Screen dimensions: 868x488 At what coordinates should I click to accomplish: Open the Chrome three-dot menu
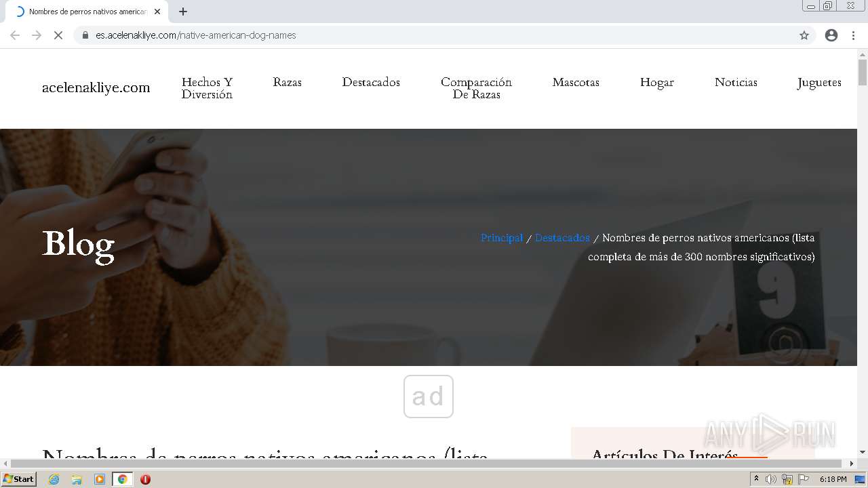[x=853, y=35]
